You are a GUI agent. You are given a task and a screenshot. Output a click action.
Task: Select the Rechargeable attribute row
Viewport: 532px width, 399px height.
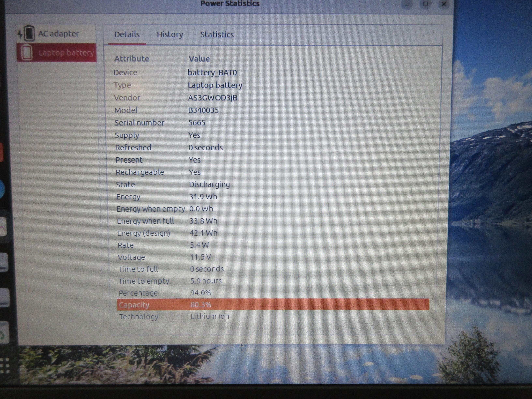[x=272, y=172]
